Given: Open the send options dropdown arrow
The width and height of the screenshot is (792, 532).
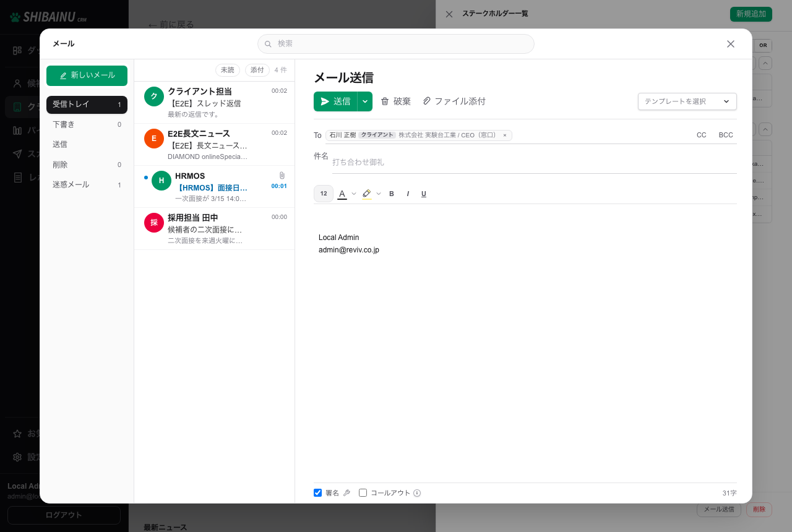Looking at the screenshot, I should [365, 101].
